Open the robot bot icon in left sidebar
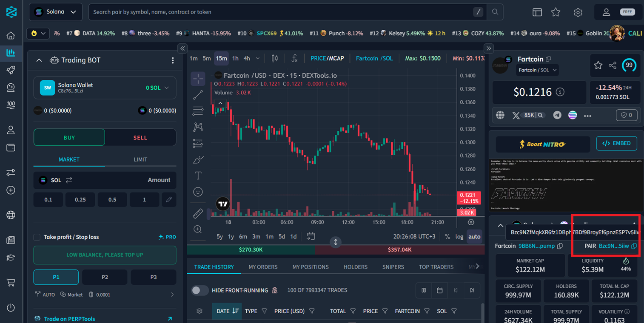Viewport: 644px width, 323px height. click(11, 88)
